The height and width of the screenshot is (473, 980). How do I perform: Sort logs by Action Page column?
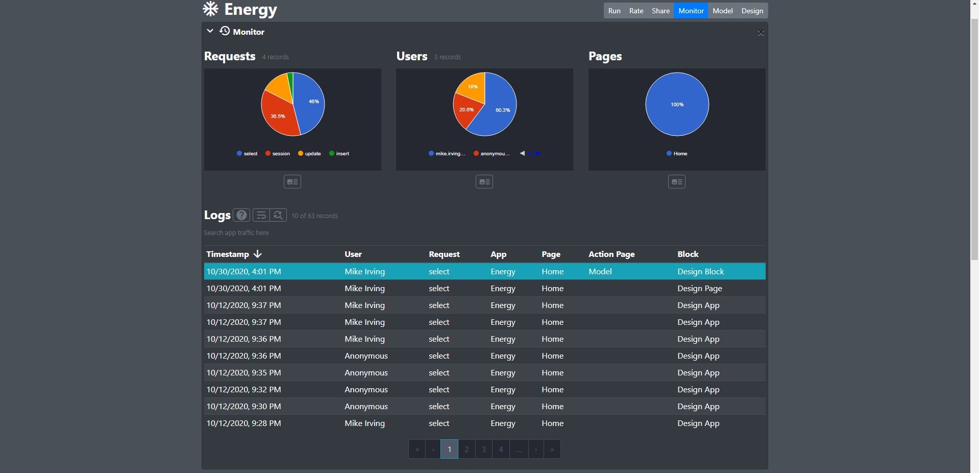(x=611, y=254)
